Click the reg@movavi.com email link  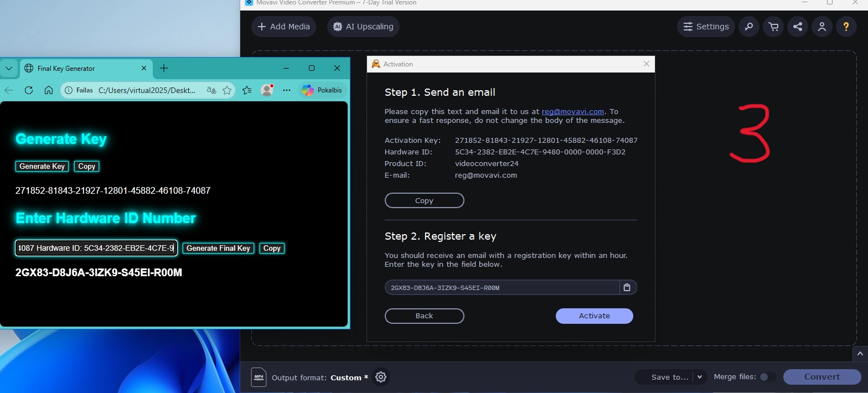[572, 111]
